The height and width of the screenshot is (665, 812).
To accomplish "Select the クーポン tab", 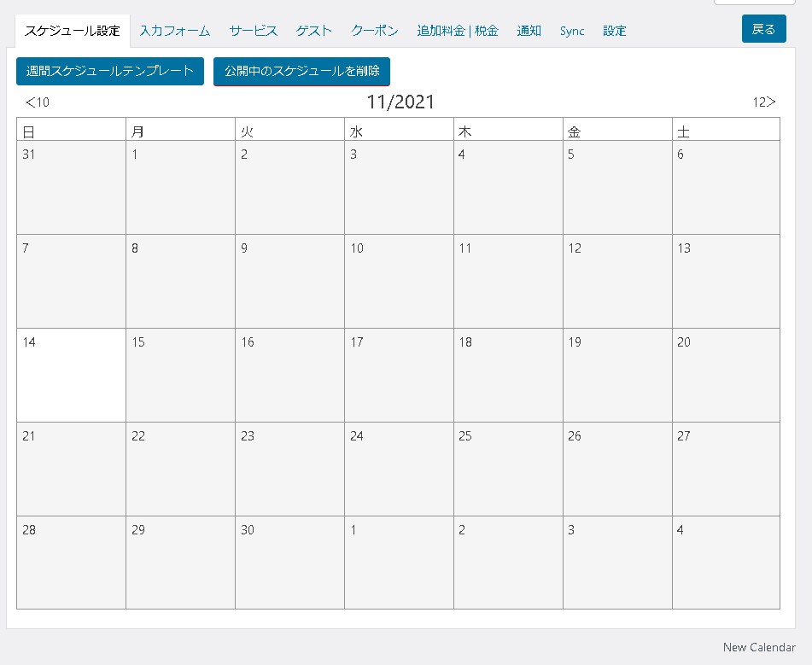I will 375,31.
